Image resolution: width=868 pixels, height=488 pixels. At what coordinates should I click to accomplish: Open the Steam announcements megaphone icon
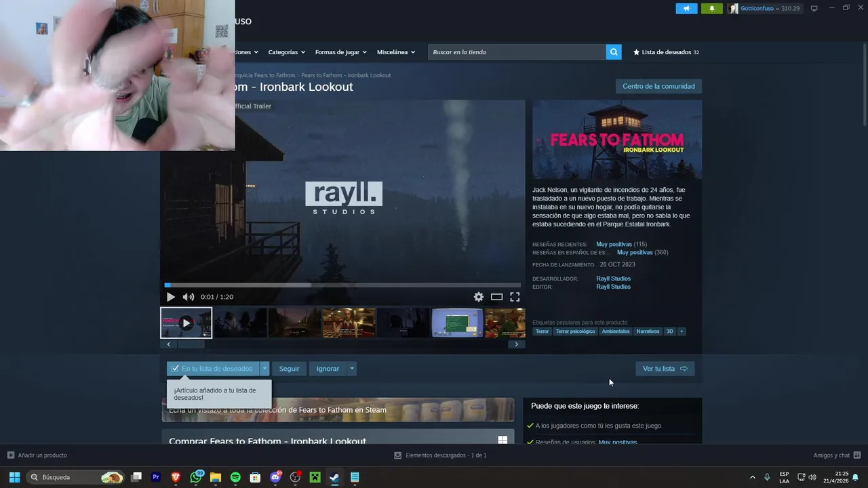pyautogui.click(x=686, y=9)
